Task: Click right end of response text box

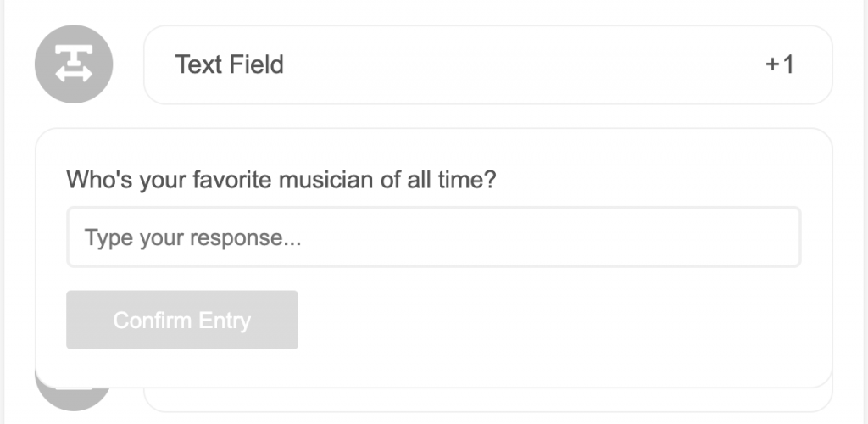Action: click(775, 237)
